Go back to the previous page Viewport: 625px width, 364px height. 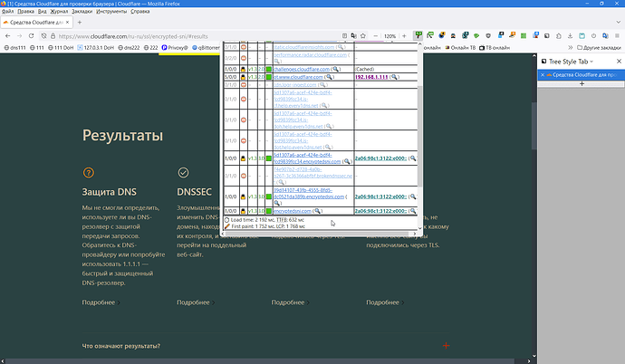(8, 36)
